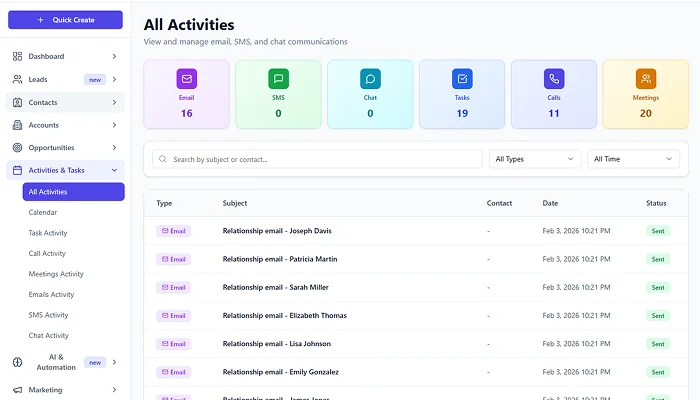Expand the Contacts sidebar menu
700x400 pixels.
pyautogui.click(x=114, y=102)
